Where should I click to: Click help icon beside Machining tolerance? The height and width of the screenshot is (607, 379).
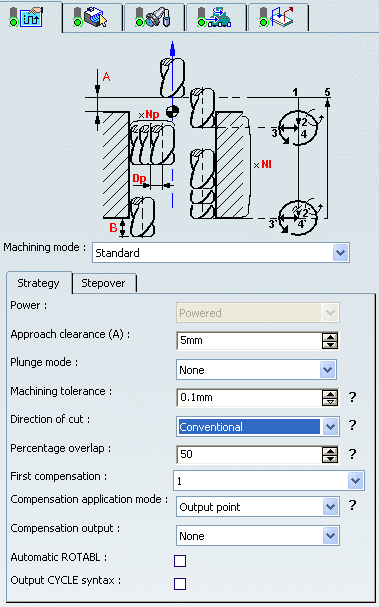tap(352, 397)
